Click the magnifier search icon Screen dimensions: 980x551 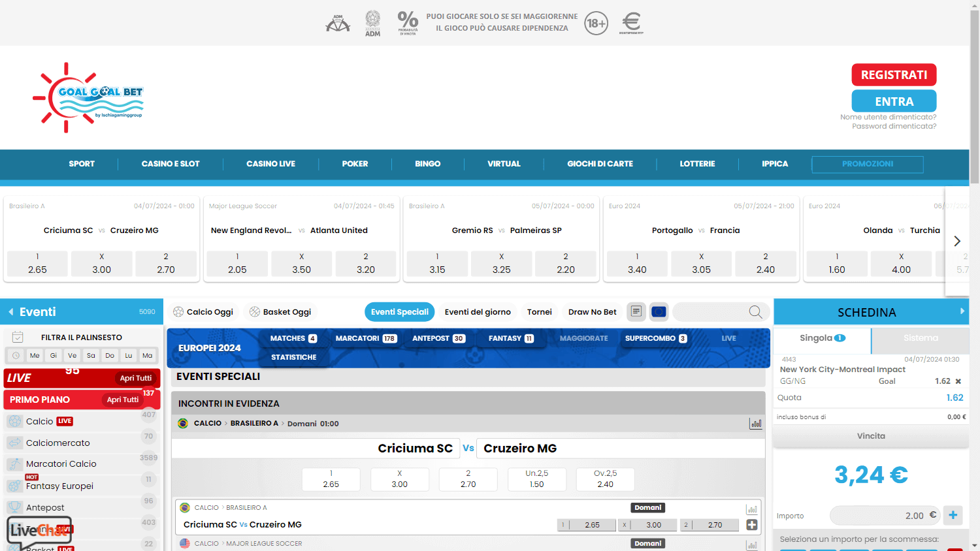pyautogui.click(x=755, y=312)
